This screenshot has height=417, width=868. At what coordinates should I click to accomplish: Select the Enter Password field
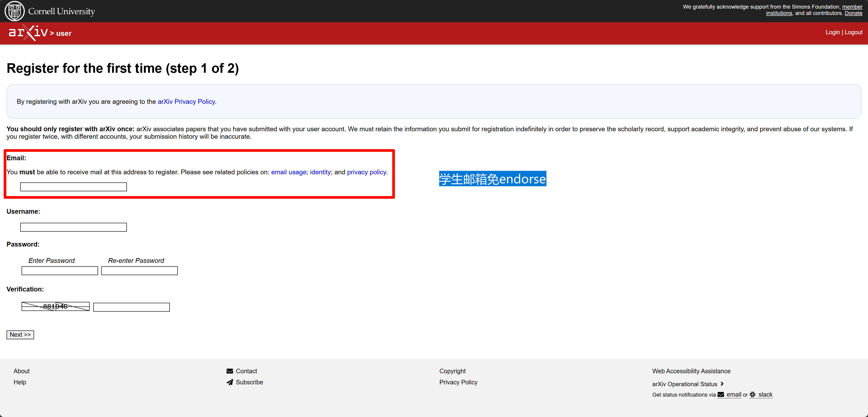60,271
